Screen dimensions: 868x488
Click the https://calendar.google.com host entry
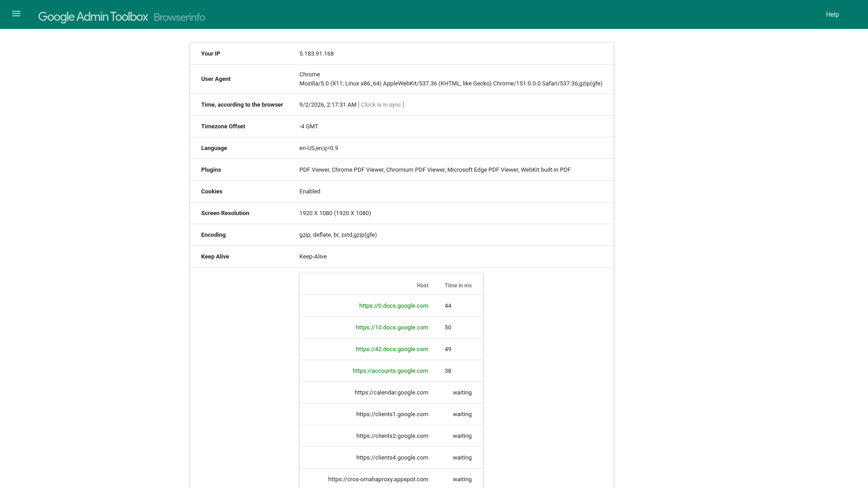[x=392, y=393]
